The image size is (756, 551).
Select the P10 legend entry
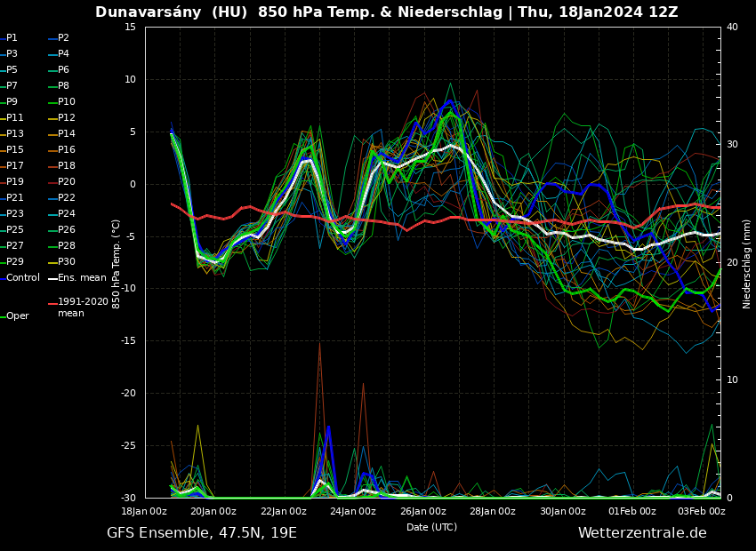coord(67,102)
